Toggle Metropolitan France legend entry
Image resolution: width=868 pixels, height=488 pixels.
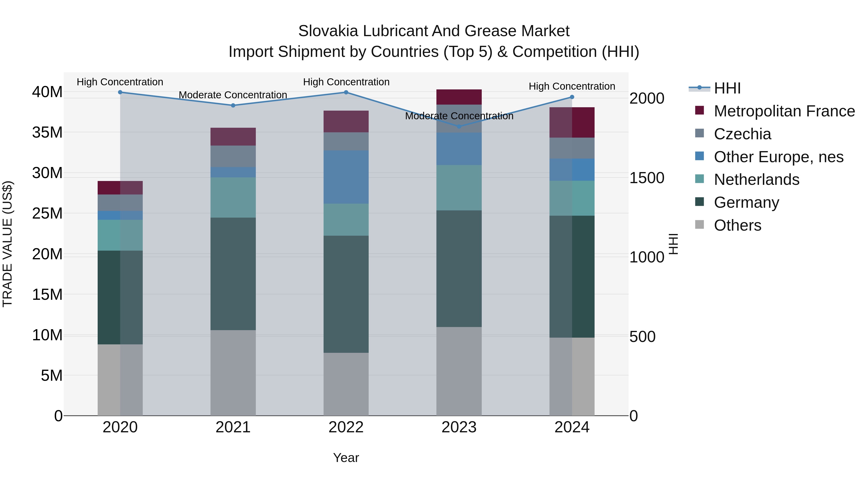coord(775,111)
